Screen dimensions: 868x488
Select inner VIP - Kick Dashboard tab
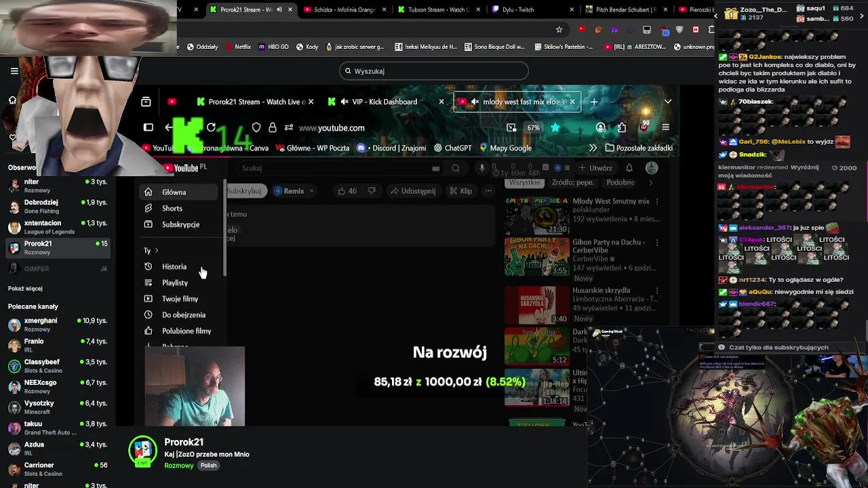pyautogui.click(x=384, y=102)
